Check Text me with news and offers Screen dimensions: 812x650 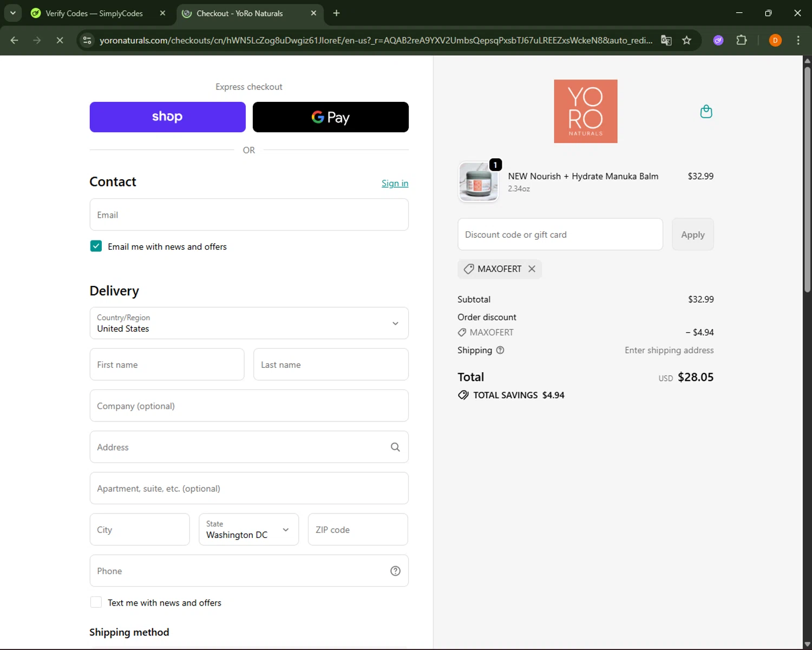[96, 602]
